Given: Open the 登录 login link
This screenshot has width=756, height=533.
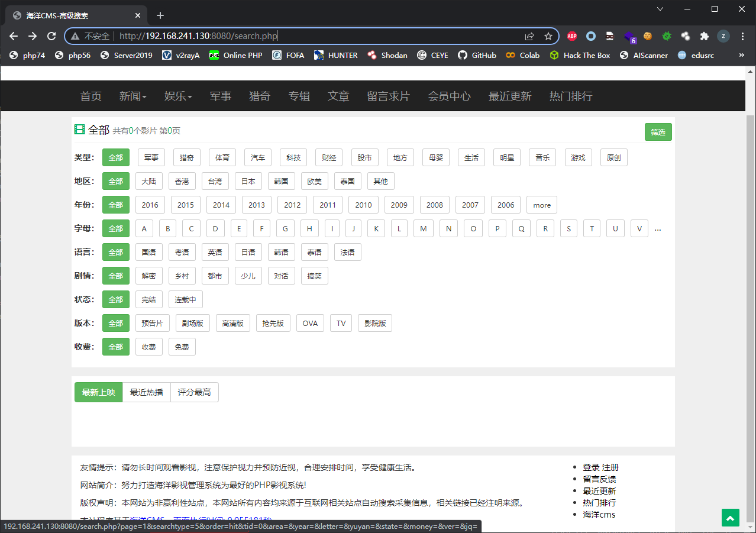Looking at the screenshot, I should point(590,467).
